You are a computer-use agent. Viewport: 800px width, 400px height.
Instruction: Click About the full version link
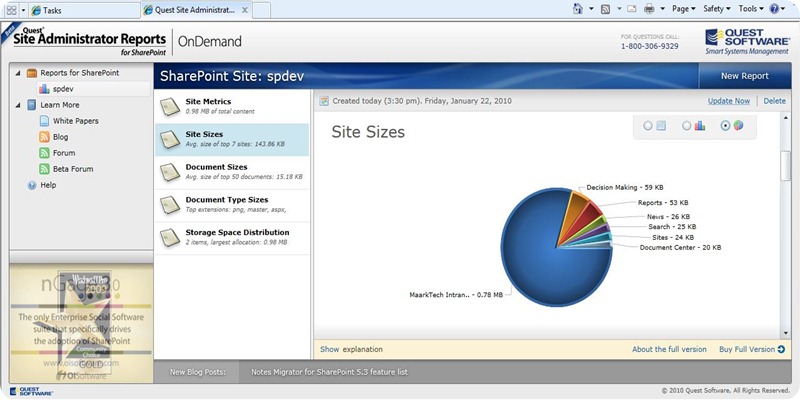click(x=669, y=349)
